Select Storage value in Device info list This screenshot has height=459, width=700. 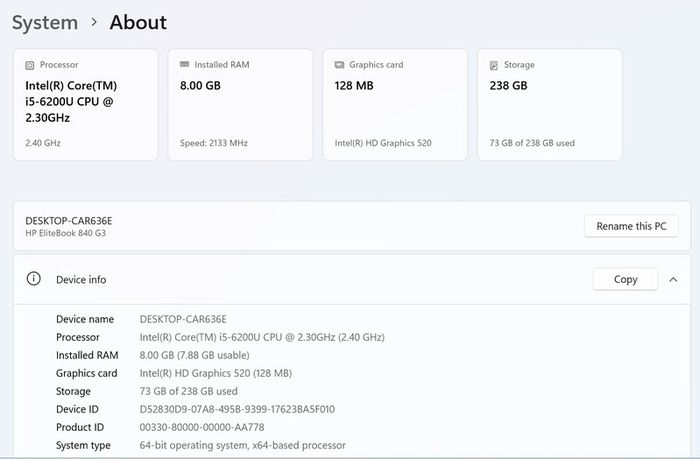tap(188, 391)
